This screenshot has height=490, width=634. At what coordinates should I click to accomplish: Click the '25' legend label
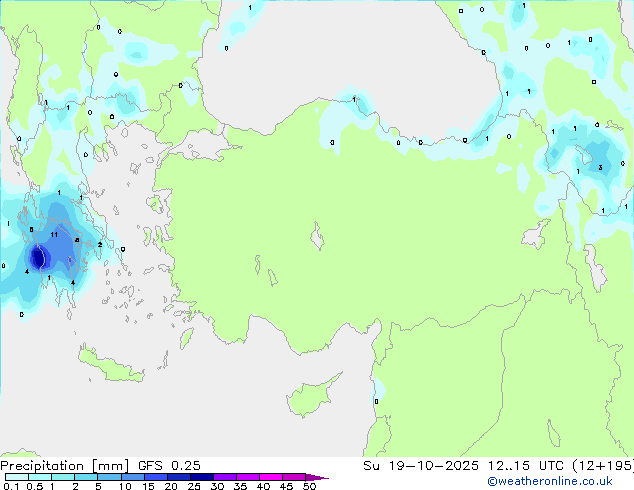[x=194, y=486]
